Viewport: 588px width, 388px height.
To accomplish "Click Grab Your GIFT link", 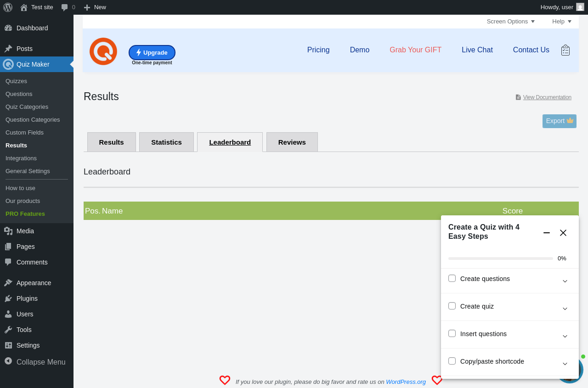I will [415, 50].
